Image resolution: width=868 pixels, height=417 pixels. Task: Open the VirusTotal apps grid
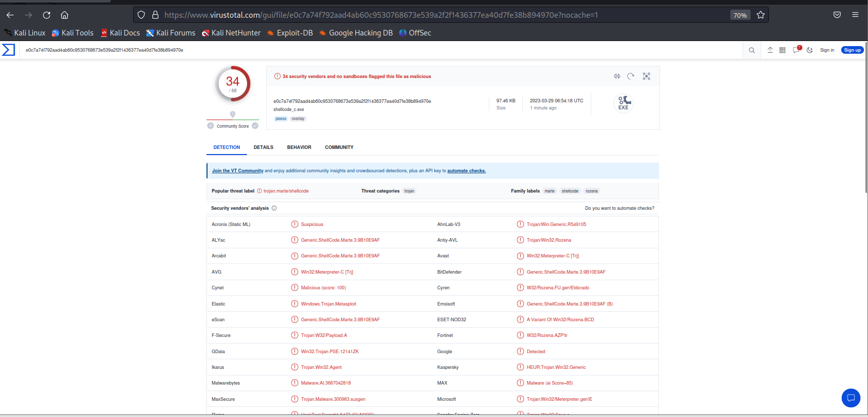click(782, 50)
